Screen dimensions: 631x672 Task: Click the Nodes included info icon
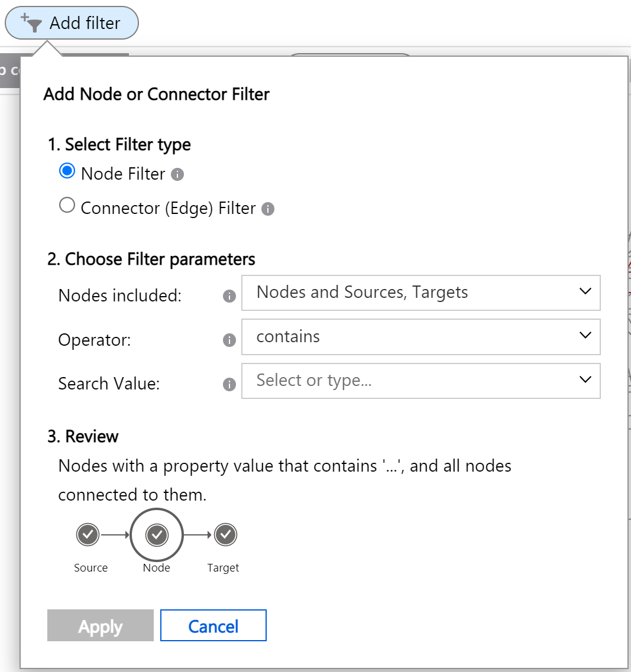click(229, 296)
